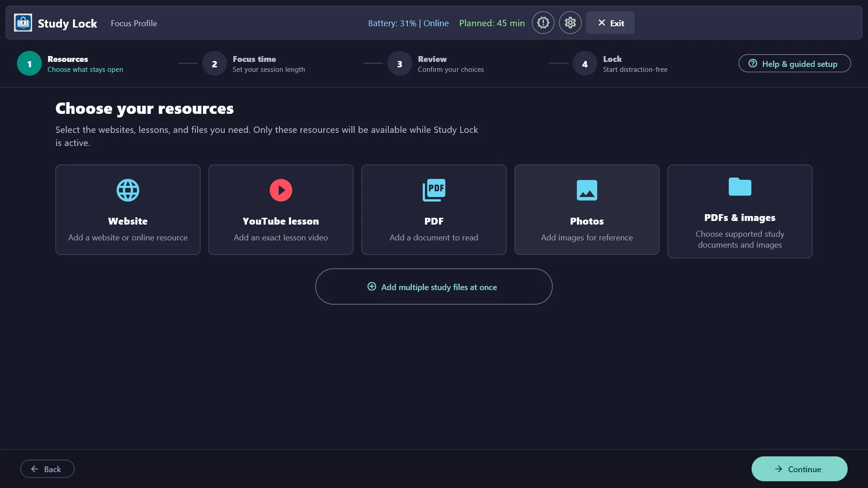This screenshot has height=488, width=868.
Task: Open Help & guided setup
Action: pyautogui.click(x=794, y=64)
